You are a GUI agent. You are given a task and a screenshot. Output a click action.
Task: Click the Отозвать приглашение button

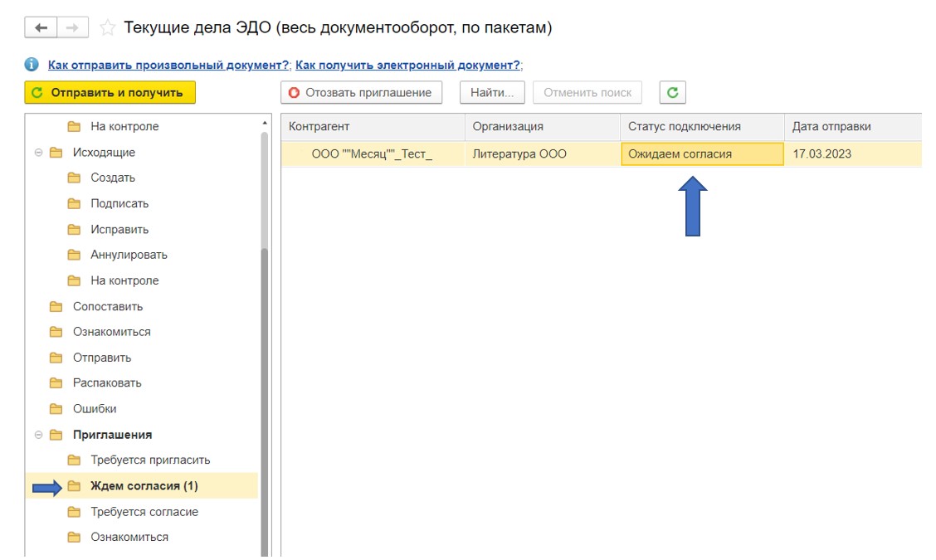[361, 93]
